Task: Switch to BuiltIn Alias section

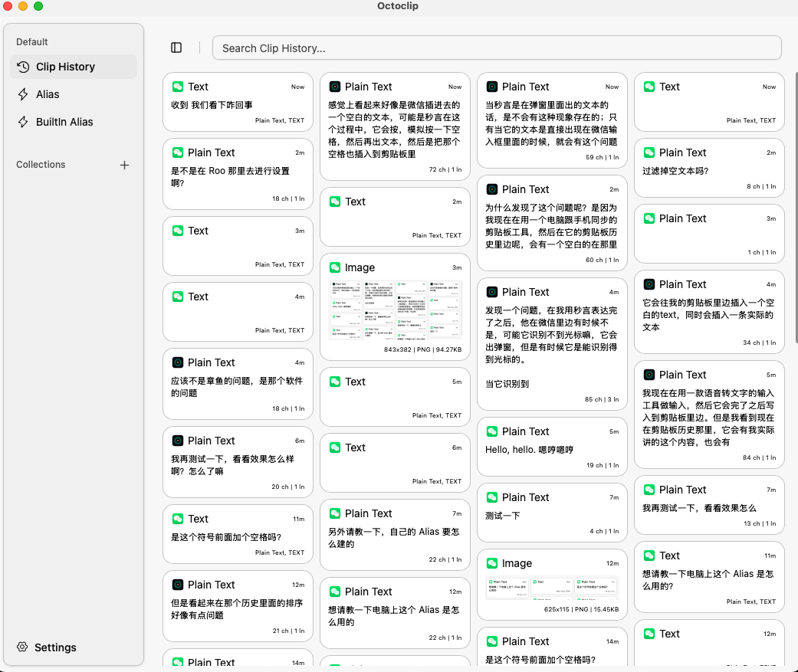Action: tap(64, 122)
